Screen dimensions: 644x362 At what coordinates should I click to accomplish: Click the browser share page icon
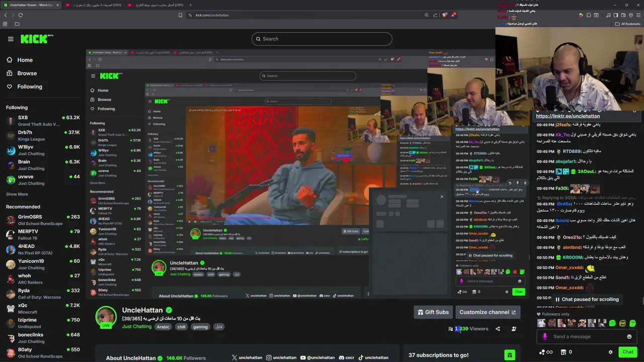pos(436,15)
